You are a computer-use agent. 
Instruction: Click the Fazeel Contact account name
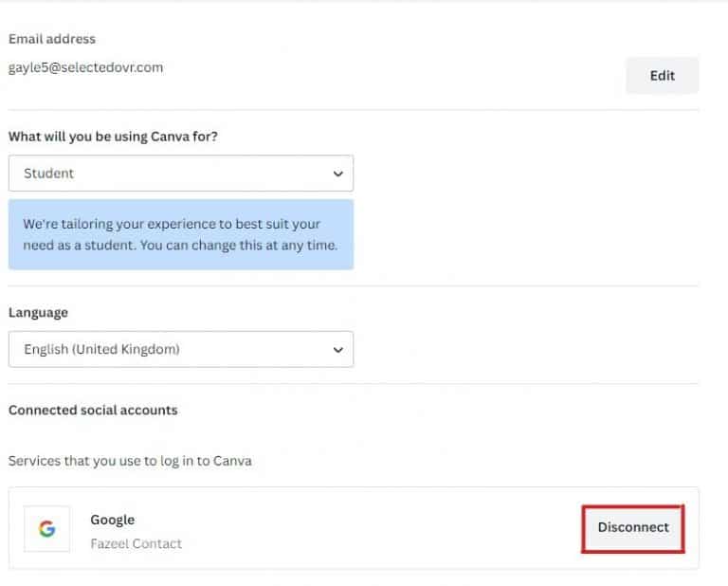coord(136,543)
